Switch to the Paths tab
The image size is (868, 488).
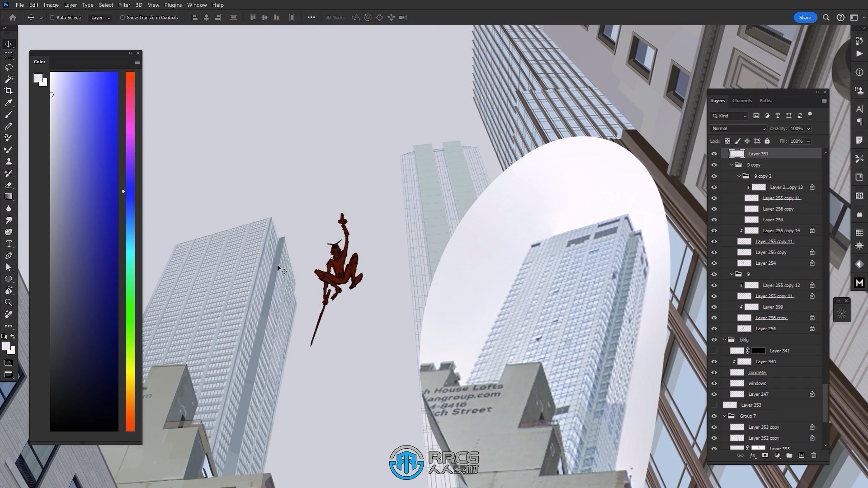765,101
